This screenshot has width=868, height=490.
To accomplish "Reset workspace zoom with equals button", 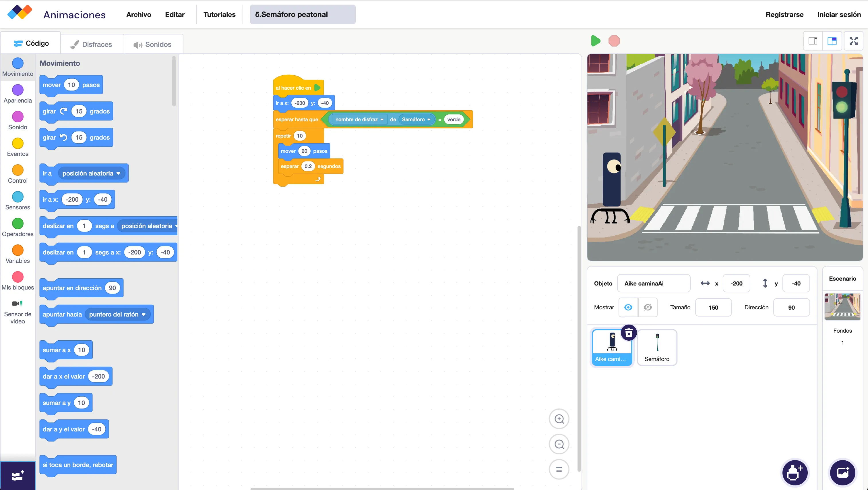I will click(x=559, y=469).
